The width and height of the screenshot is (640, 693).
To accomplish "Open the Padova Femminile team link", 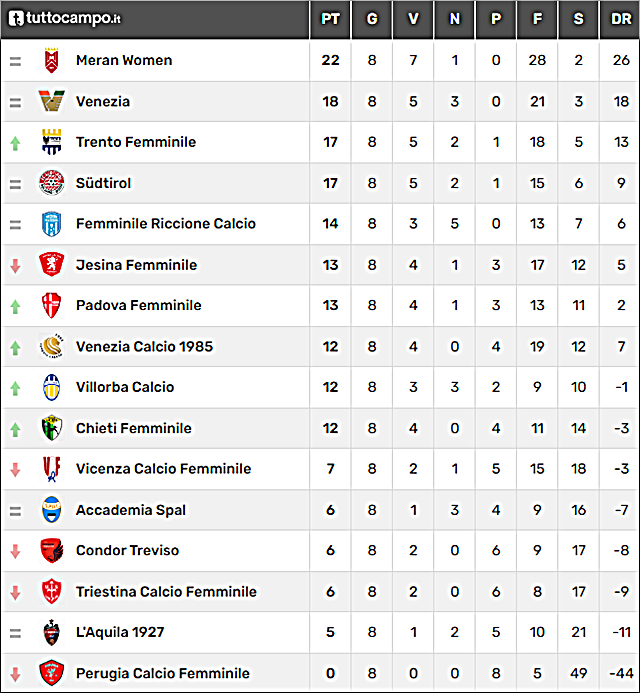I will (x=139, y=305).
